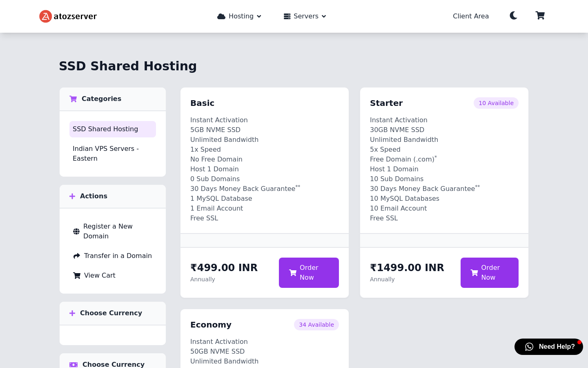Click "Free Domain (.com)" in Starter plan
This screenshot has width=588, height=368.
[402, 159]
